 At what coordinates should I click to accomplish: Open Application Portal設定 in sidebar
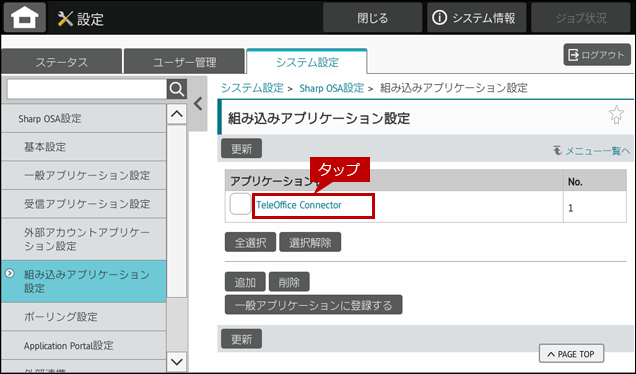tap(84, 345)
